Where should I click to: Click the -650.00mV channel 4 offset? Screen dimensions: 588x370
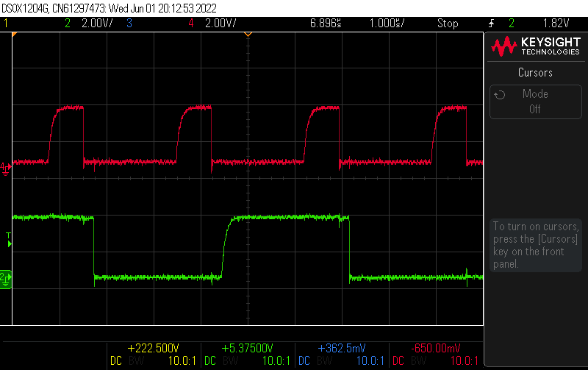point(436,348)
